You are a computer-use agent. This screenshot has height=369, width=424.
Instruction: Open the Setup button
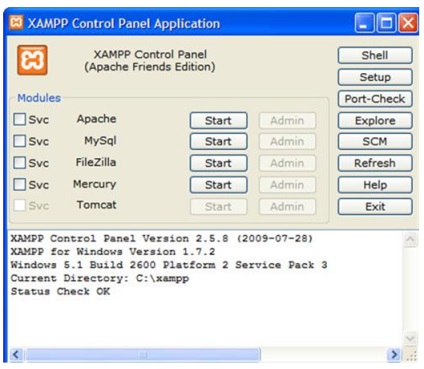[x=375, y=77]
